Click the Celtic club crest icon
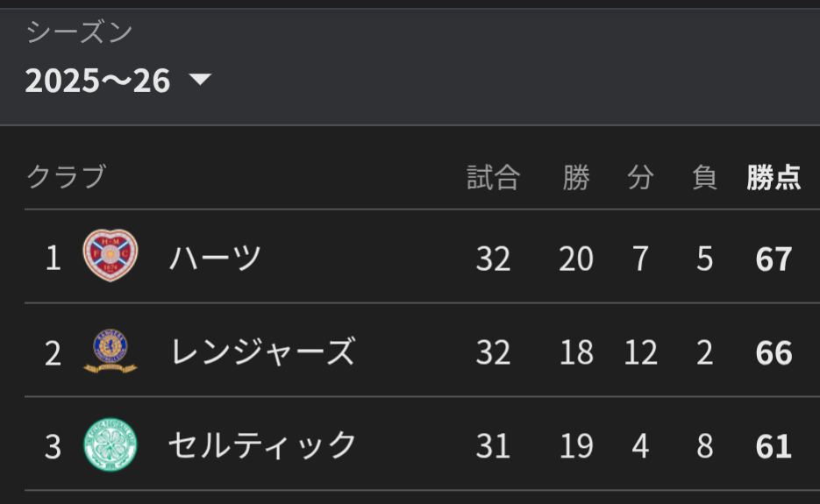The image size is (820, 504). click(110, 444)
